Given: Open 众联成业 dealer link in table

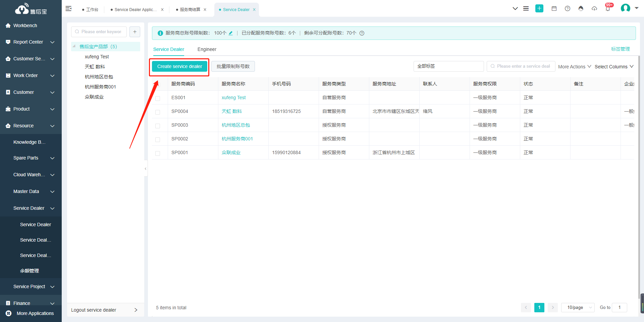Looking at the screenshot, I should 231,152.
